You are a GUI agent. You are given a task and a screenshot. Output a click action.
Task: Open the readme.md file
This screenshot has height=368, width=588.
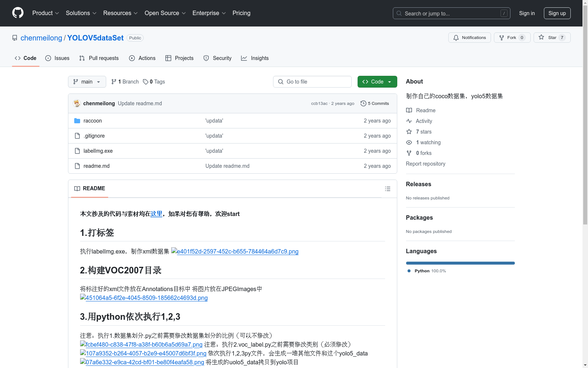[96, 166]
